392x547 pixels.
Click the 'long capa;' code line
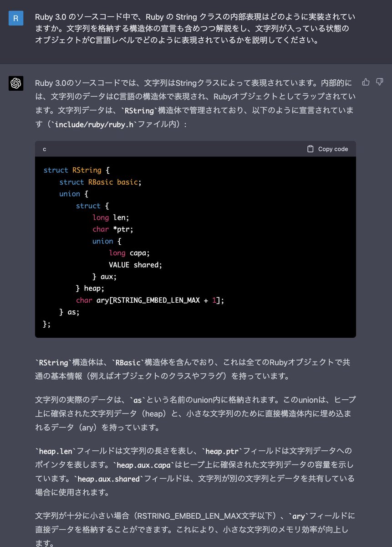[x=129, y=253]
